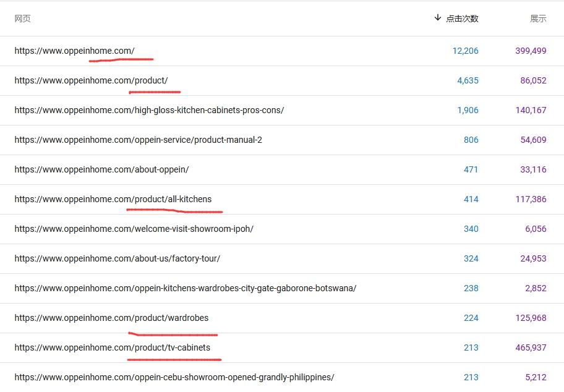This screenshot has height=392, width=564.
Task: Open the about-oppein URL row
Action: (x=101, y=169)
